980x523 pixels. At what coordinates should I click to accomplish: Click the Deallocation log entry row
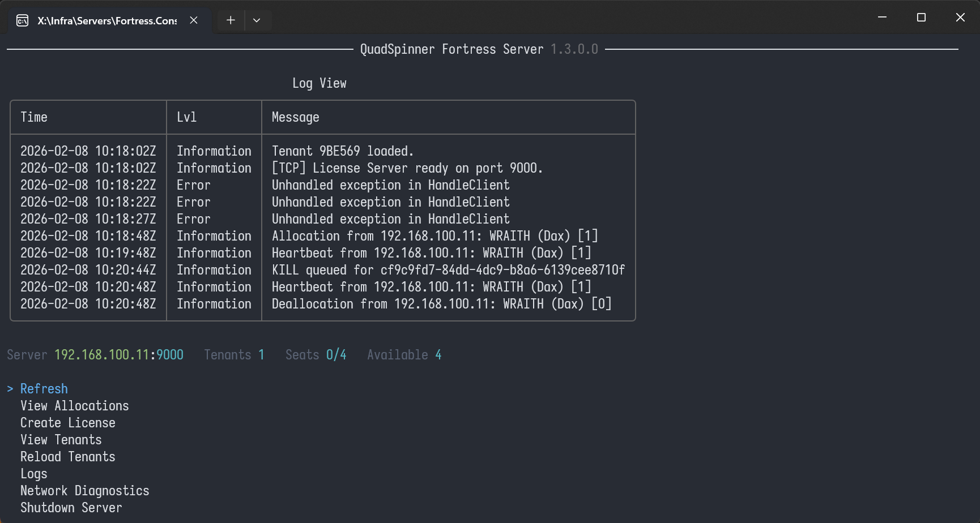coord(441,304)
